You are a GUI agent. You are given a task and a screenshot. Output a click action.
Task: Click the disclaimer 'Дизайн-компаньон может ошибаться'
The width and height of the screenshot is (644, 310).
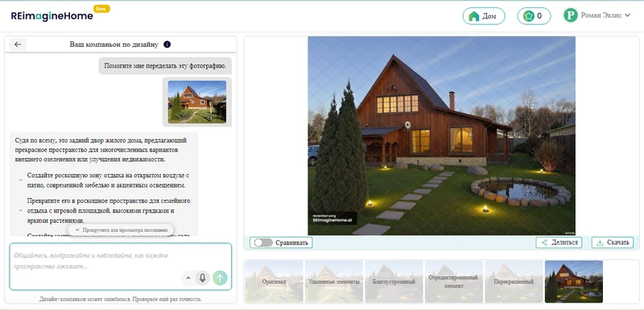[121, 299]
